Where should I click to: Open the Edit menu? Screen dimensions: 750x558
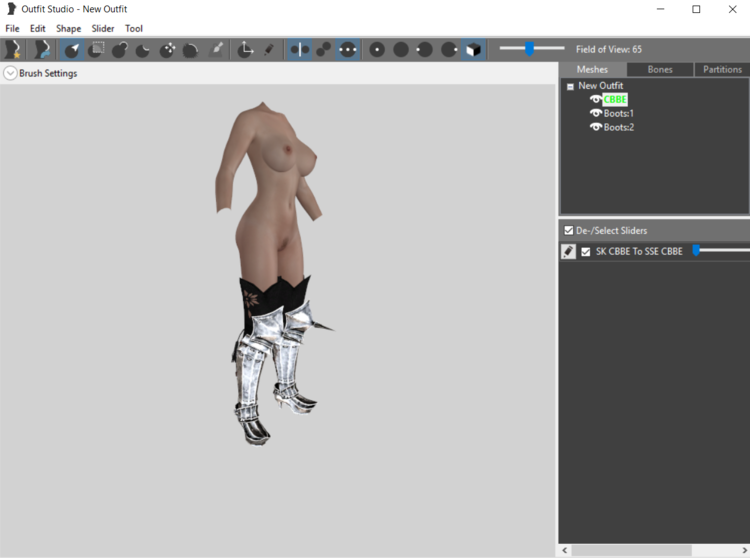click(37, 28)
